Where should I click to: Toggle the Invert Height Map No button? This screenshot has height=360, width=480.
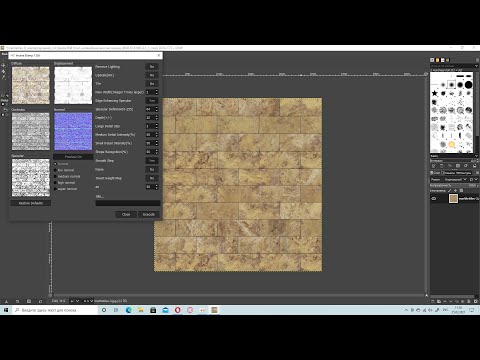click(152, 178)
